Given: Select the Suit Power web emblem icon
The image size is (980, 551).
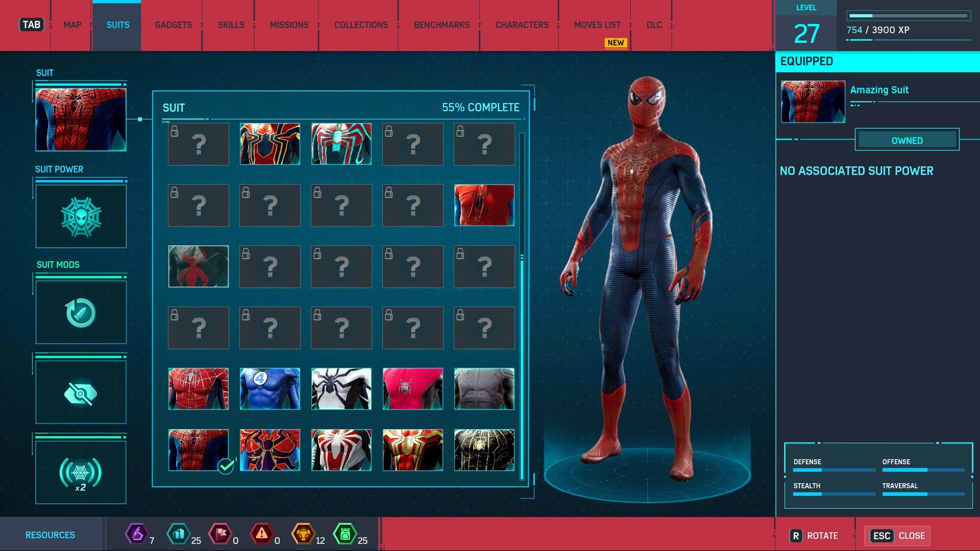Looking at the screenshot, I should coord(81,216).
